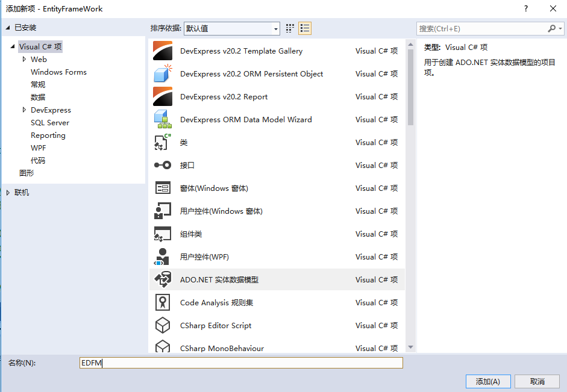Image resolution: width=567 pixels, height=392 pixels.
Task: Click the 窗体(Windows 窗体) form icon
Action: pyautogui.click(x=163, y=188)
